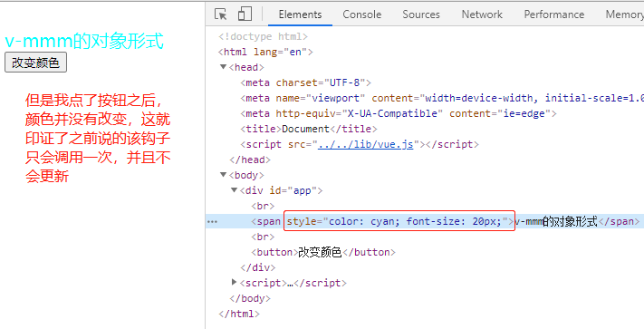Collapse the body element node
The image size is (644, 329).
pyautogui.click(x=224, y=175)
